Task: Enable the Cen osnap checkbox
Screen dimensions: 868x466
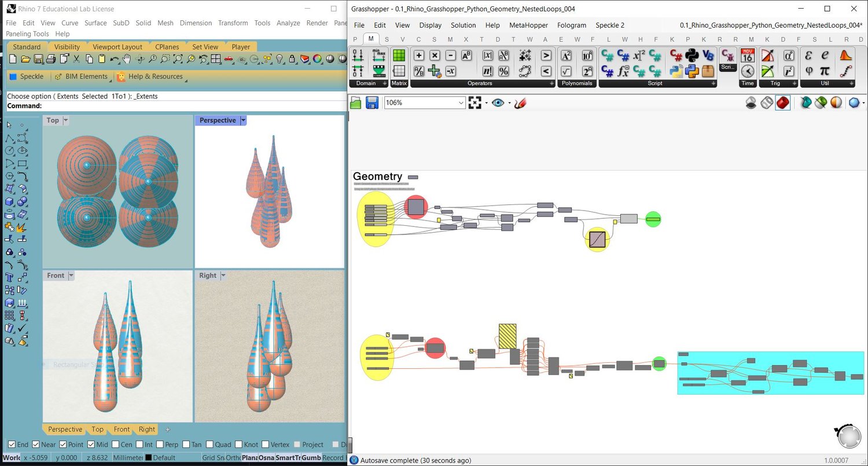Action: coord(115,445)
